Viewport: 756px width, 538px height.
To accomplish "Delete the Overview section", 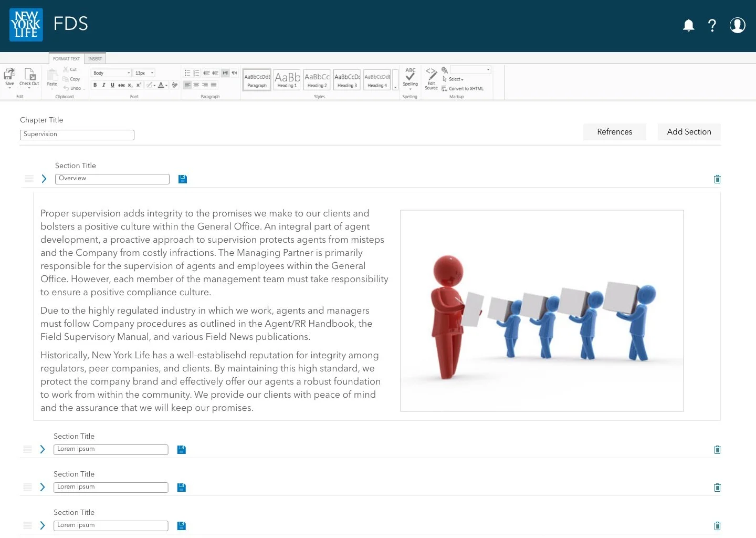I will pos(717,179).
